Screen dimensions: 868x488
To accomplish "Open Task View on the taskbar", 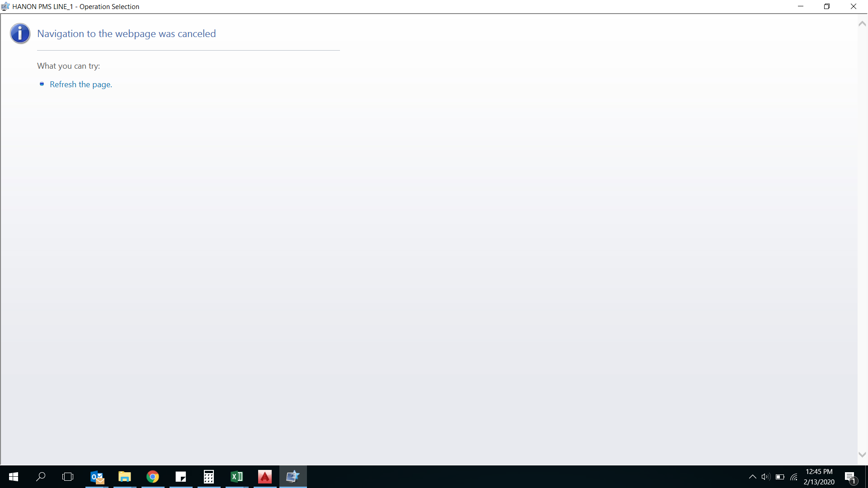I will (68, 477).
